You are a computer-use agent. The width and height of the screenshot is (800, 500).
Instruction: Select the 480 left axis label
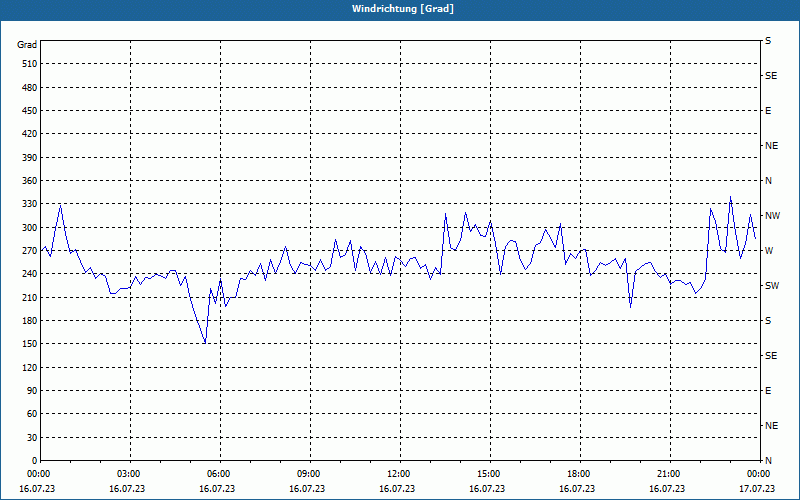(x=30, y=88)
